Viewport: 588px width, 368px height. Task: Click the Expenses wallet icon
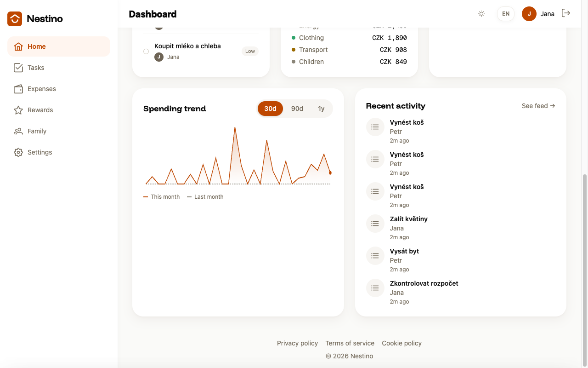point(18,89)
